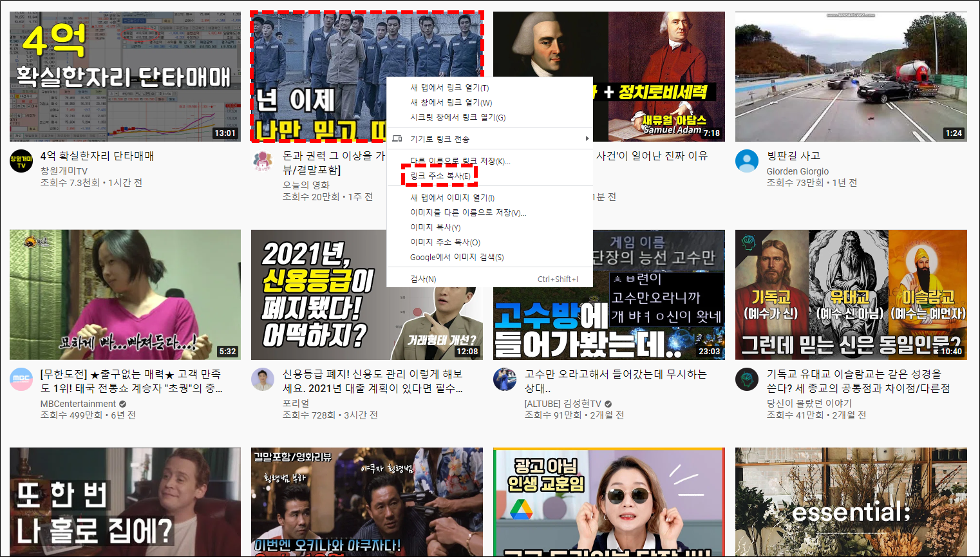Viewport: 980px width, 557px height.
Task: Open 오늘의 영화 channel avatar icon
Action: click(263, 161)
